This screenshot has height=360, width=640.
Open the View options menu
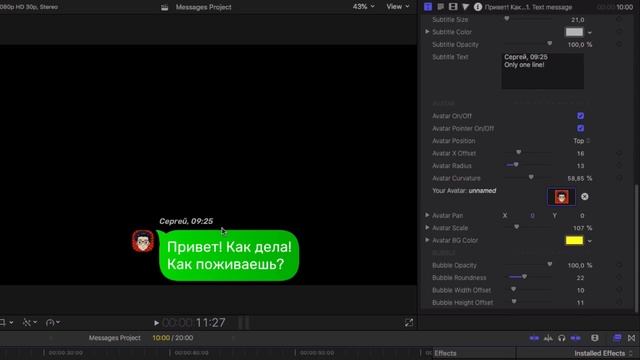point(398,7)
